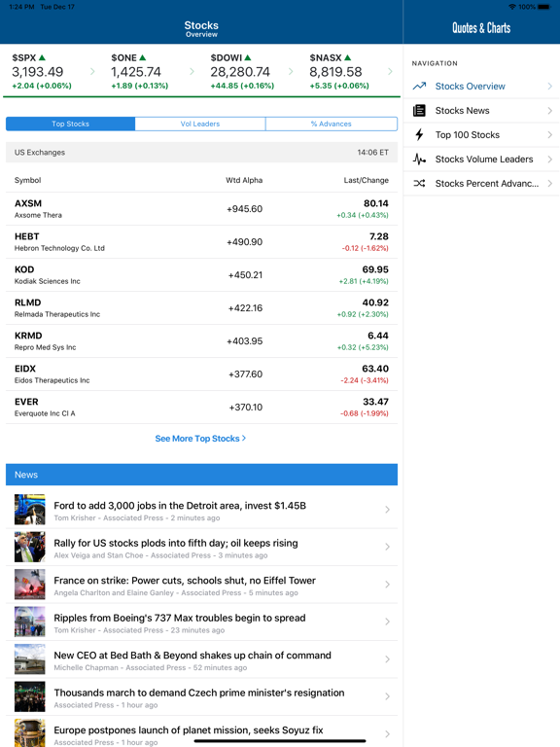560x747 pixels.
Task: Open Stocks Overview in navigation
Action: [x=481, y=87]
